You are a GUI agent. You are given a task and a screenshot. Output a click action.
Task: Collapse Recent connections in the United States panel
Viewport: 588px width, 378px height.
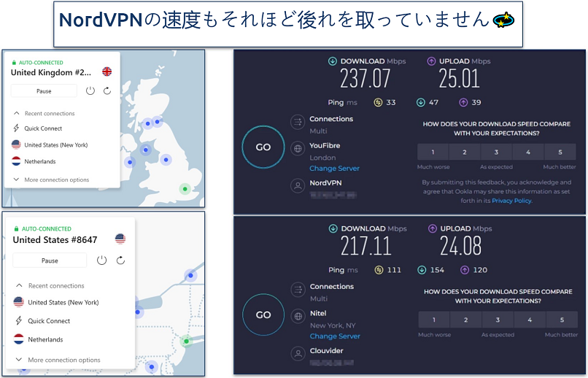coord(19,286)
